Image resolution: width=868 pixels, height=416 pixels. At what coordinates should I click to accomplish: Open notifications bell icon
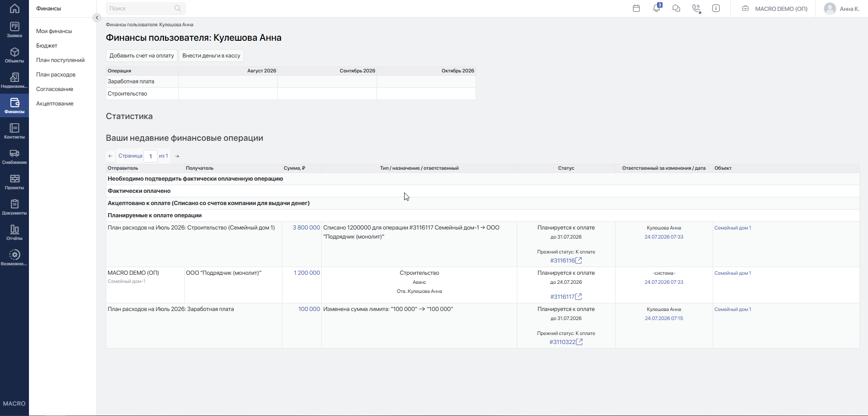pyautogui.click(x=656, y=8)
